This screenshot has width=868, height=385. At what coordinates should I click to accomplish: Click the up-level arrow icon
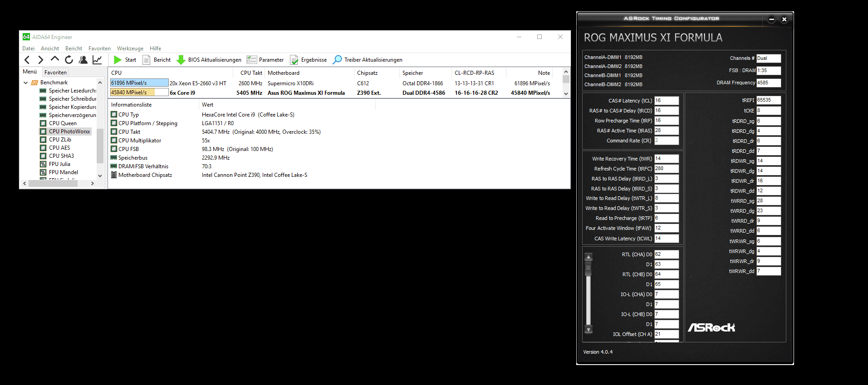pyautogui.click(x=55, y=59)
